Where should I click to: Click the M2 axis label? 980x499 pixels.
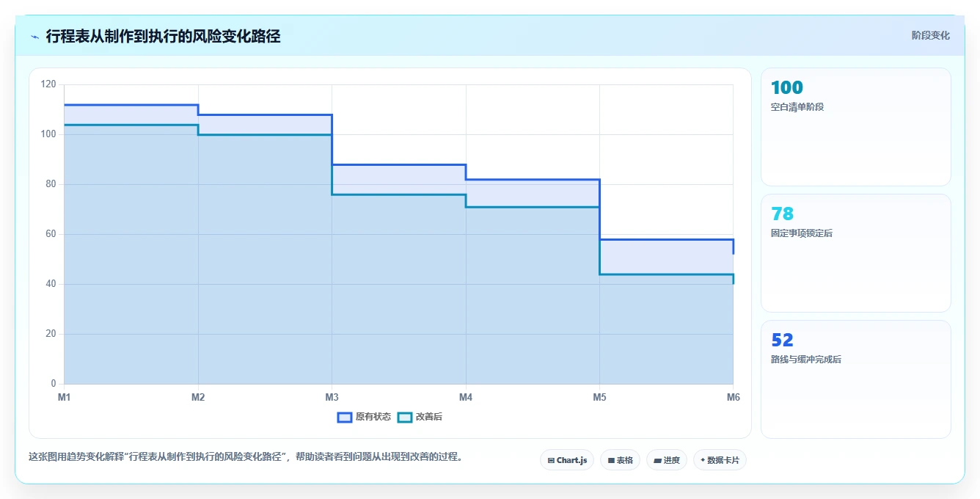198,397
